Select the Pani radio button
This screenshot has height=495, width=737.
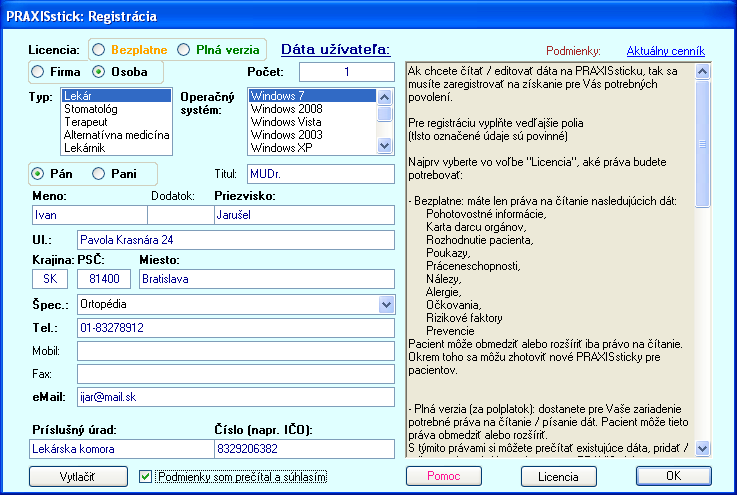[x=98, y=174]
